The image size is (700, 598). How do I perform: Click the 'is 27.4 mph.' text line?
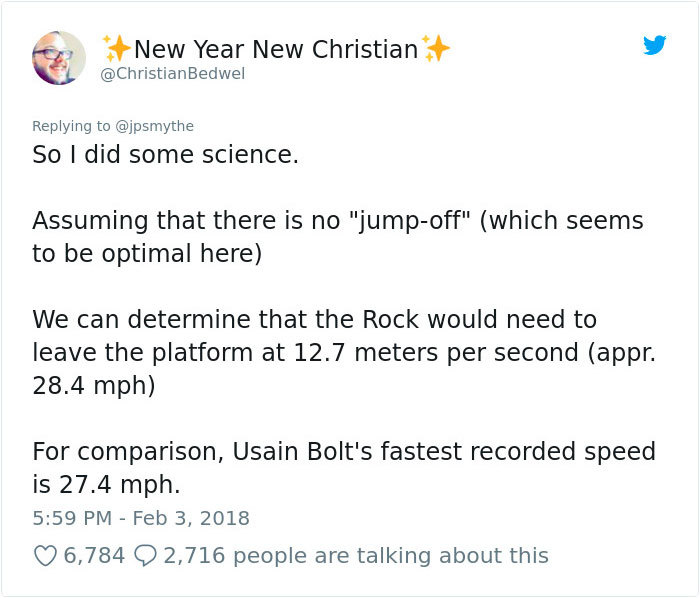click(106, 485)
